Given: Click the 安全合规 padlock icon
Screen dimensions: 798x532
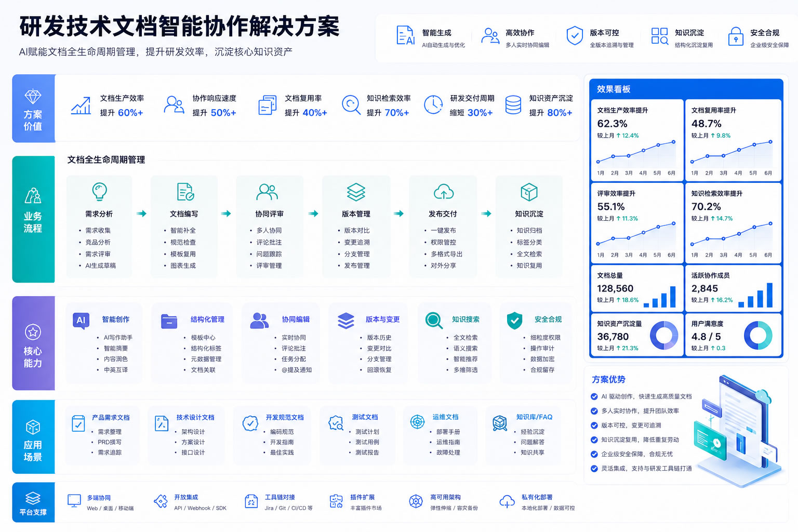Looking at the screenshot, I should point(736,36).
